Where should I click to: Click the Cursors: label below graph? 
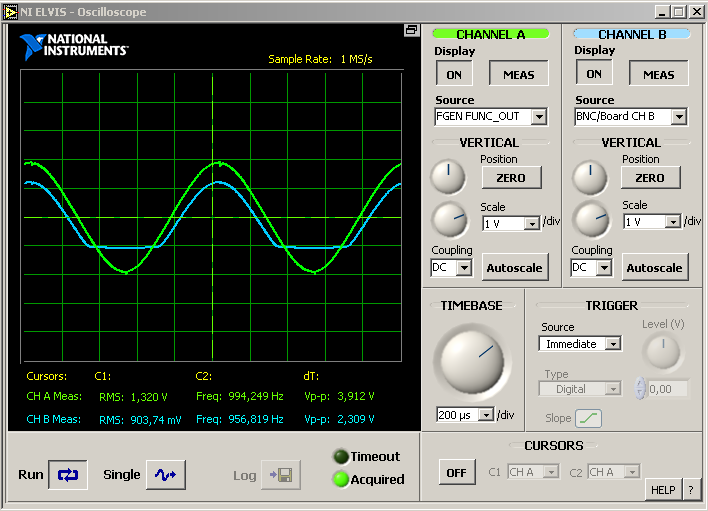tap(47, 376)
